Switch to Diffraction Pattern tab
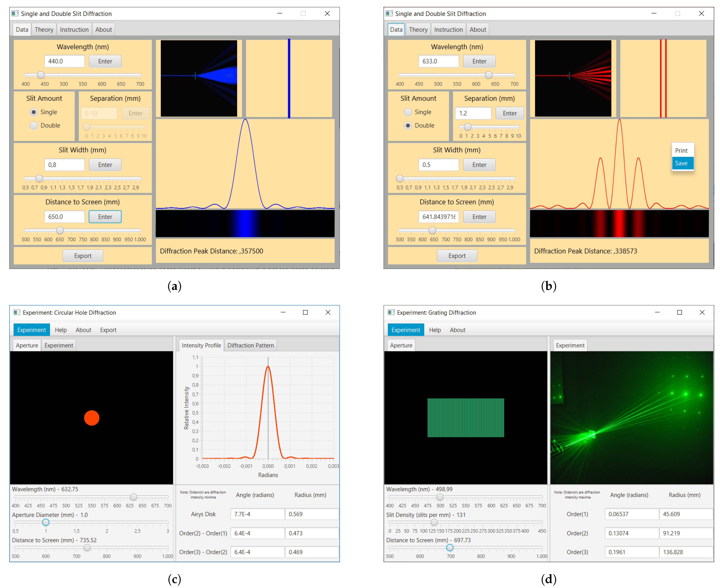Screen dimensions: 720x588 [251, 346]
